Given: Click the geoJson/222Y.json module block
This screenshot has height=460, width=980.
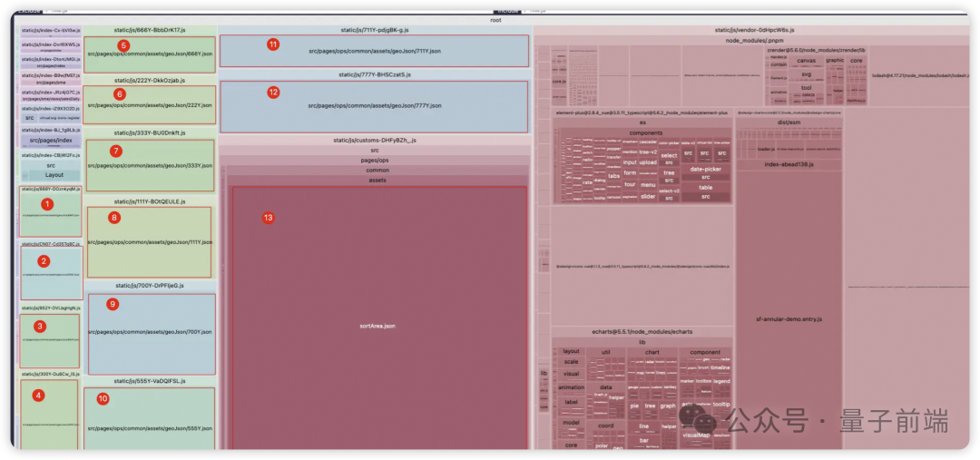Looking at the screenshot, I should pos(150,104).
